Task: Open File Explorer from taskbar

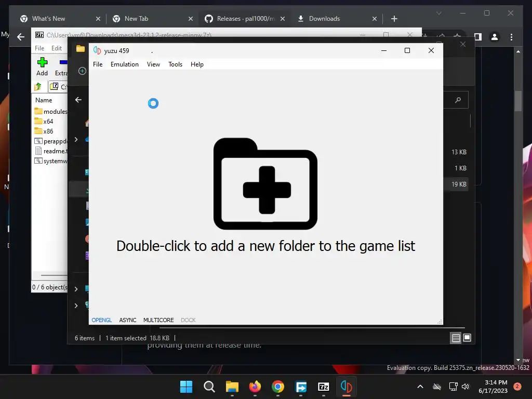Action: [232, 387]
